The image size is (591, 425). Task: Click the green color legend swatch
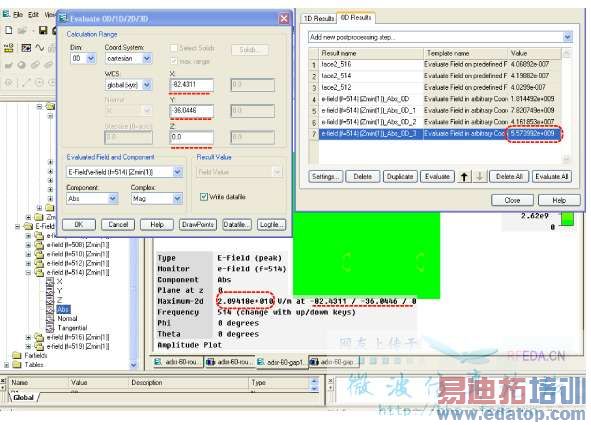(567, 219)
